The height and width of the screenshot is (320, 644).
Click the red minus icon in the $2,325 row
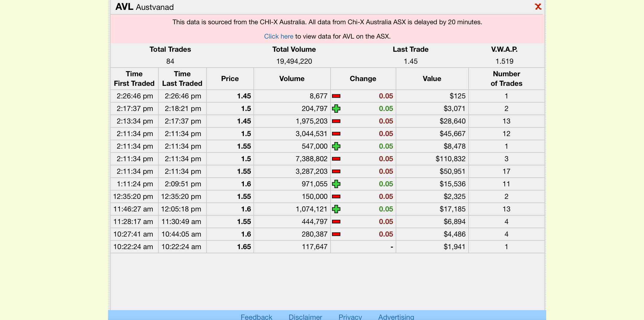tap(336, 196)
